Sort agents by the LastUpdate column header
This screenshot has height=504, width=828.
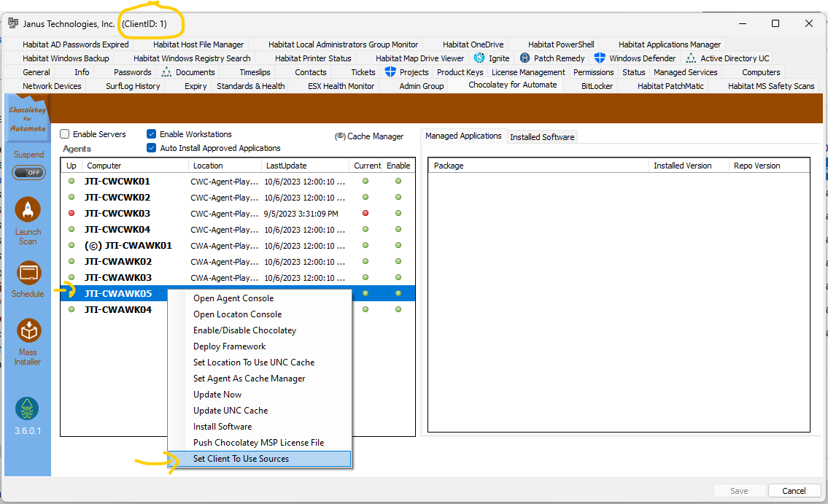pyautogui.click(x=305, y=166)
